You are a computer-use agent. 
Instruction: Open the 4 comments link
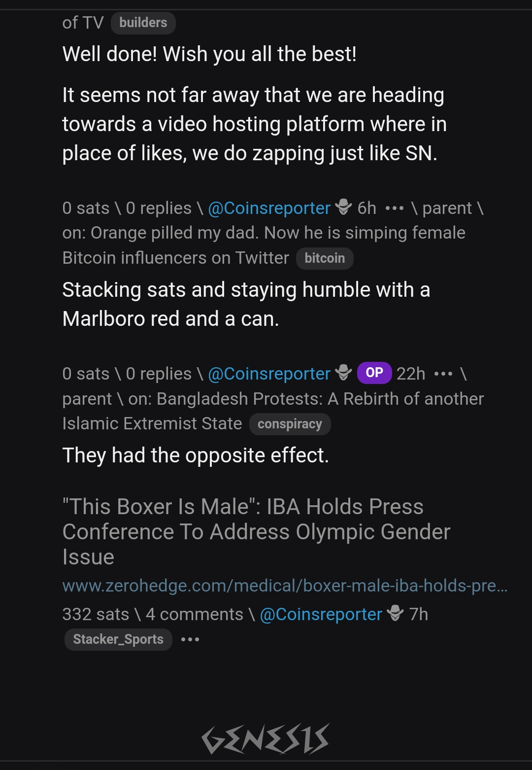click(195, 614)
